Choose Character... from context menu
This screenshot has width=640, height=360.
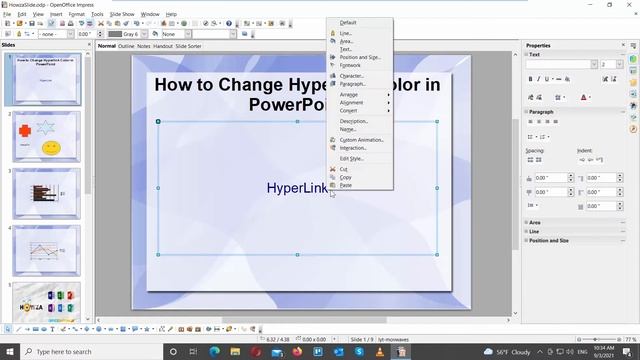[360, 76]
